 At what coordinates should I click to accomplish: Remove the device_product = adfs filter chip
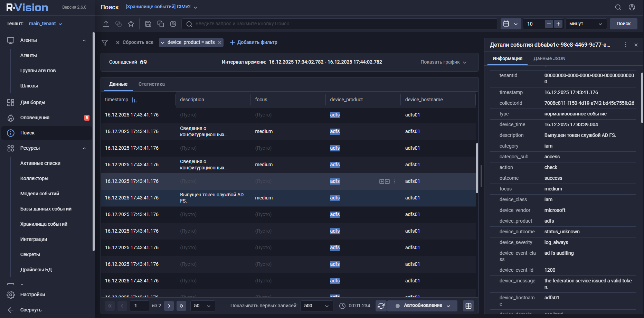(220, 43)
